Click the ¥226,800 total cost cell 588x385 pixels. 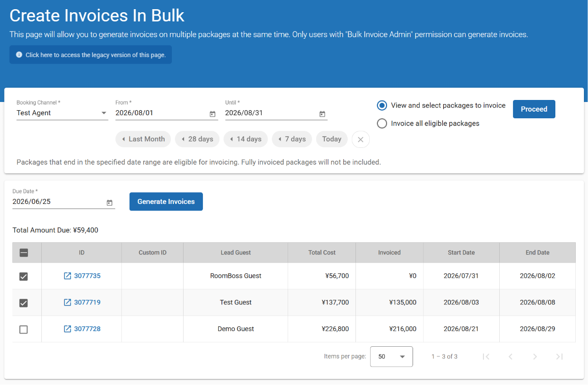coord(322,329)
